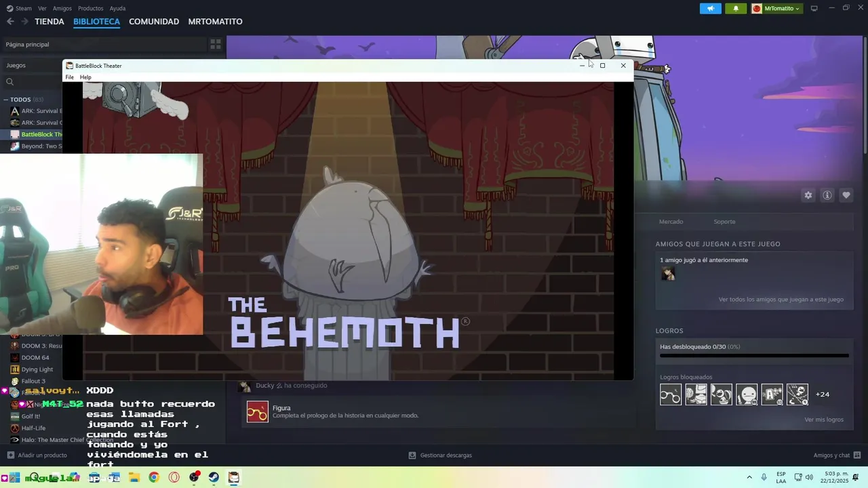Open game settings gear icon
Viewport: 868px width, 488px height.
pos(808,195)
